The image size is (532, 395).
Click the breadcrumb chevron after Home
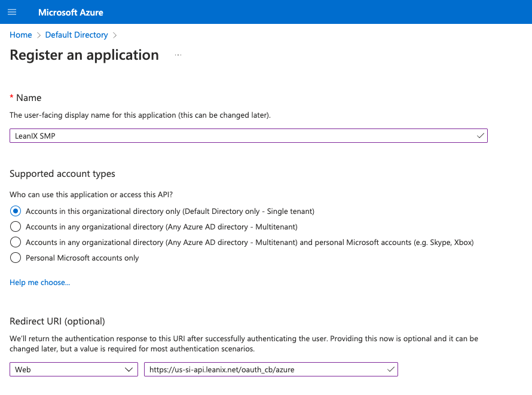tap(39, 35)
